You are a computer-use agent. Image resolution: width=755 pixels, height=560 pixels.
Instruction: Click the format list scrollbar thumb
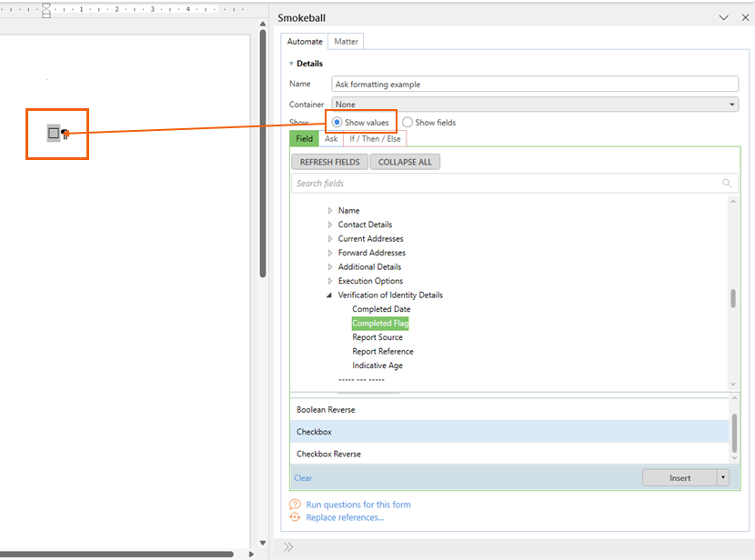[x=734, y=433]
